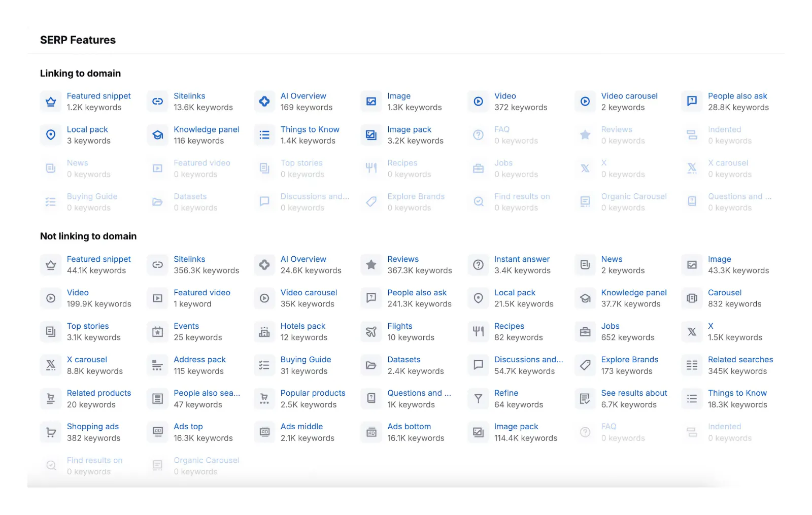Image resolution: width=812 pixels, height=515 pixels.
Task: Open the Local pack link with 3 keywords
Action: pyautogui.click(x=87, y=129)
